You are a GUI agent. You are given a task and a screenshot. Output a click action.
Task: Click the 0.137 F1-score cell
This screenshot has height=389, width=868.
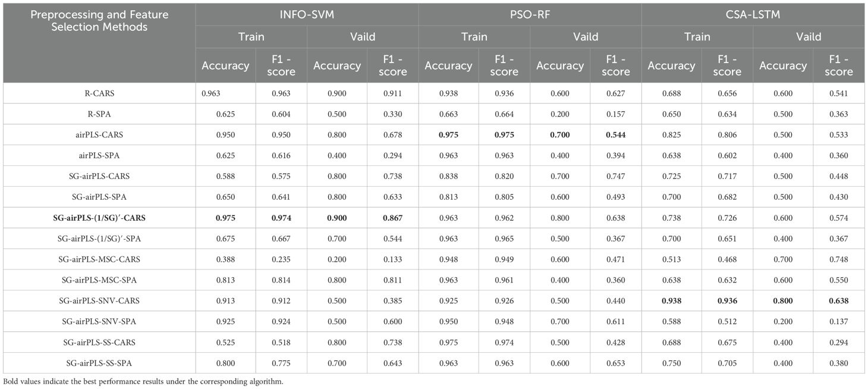pyautogui.click(x=838, y=321)
